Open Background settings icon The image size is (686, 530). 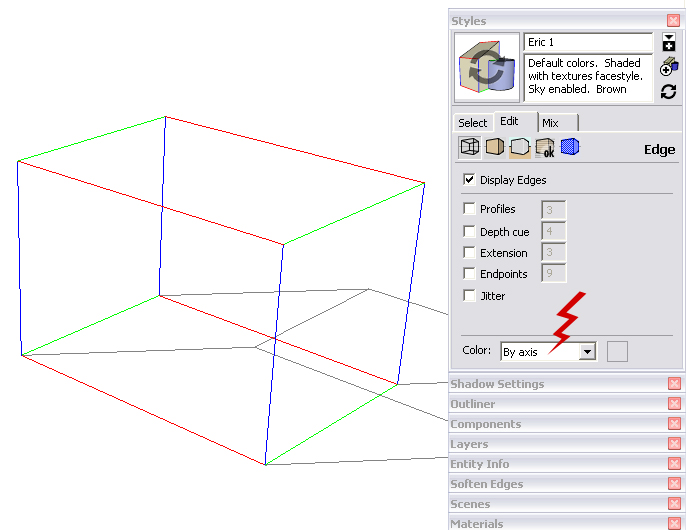pos(520,147)
